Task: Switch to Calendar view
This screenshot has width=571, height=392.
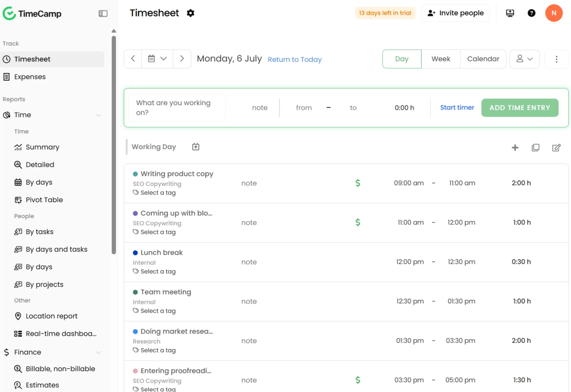Action: pyautogui.click(x=483, y=59)
